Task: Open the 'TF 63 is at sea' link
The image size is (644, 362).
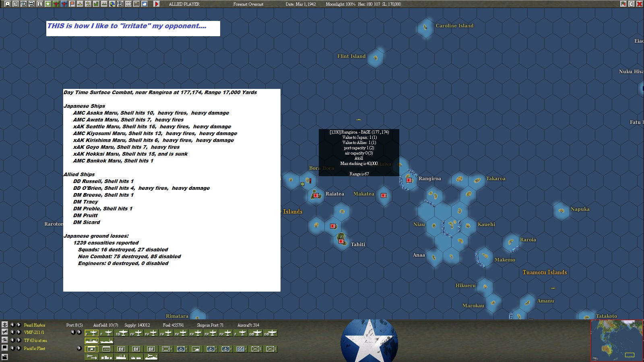Action: [35, 341]
